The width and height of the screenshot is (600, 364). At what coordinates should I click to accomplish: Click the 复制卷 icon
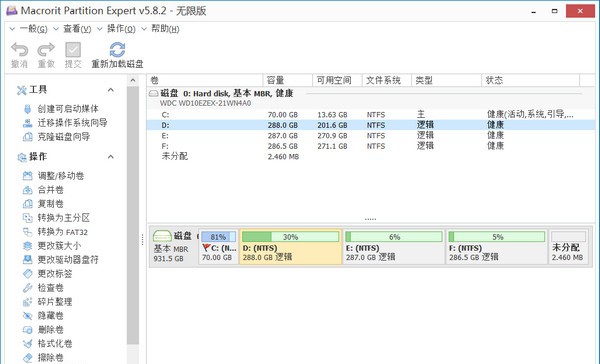pyautogui.click(x=28, y=204)
